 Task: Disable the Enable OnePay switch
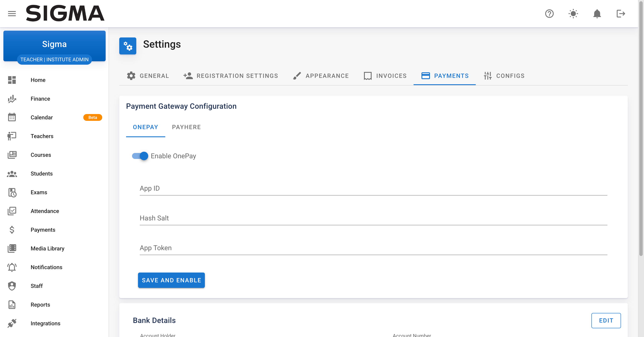coord(140,156)
